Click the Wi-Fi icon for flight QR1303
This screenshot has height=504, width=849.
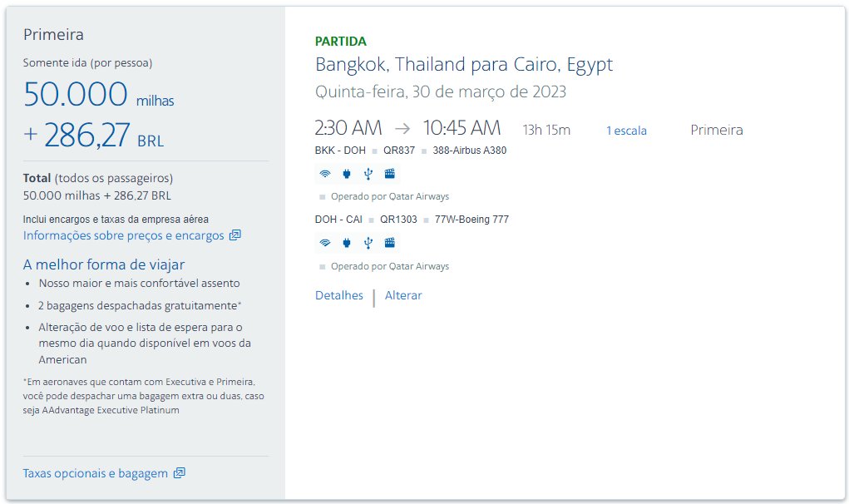(x=325, y=243)
